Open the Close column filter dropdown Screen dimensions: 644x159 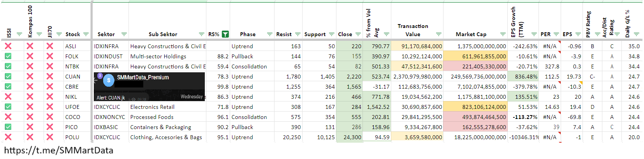pyautogui.click(x=358, y=34)
